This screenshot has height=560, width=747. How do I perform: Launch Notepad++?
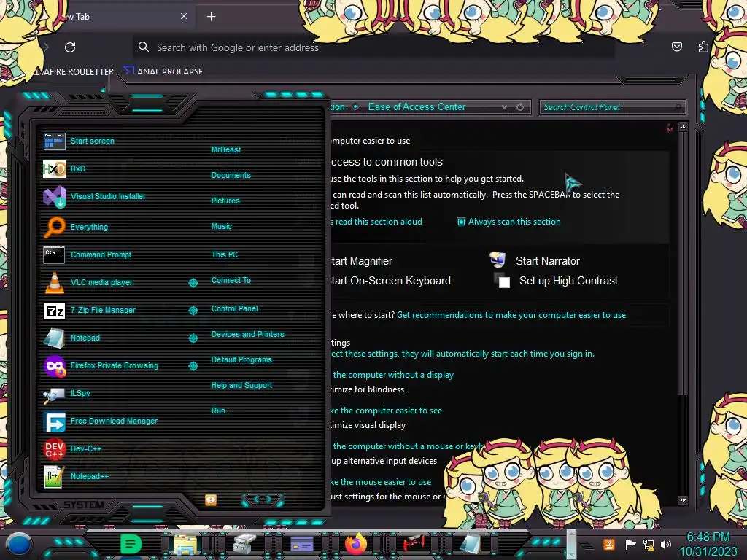[76, 476]
